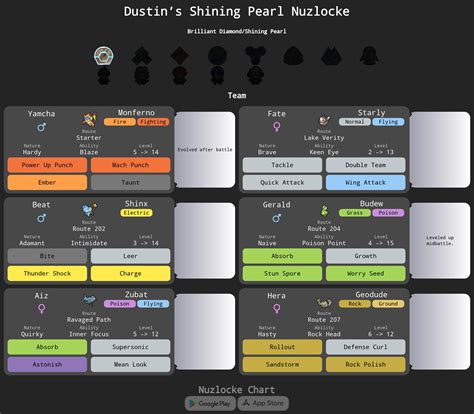
Task: Click the 'Ravaged Path' route text
Action: [89, 320]
